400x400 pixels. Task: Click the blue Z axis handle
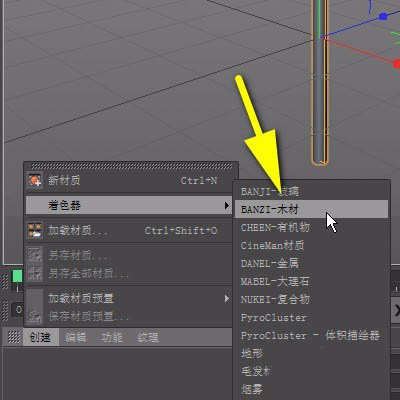[x=383, y=16]
